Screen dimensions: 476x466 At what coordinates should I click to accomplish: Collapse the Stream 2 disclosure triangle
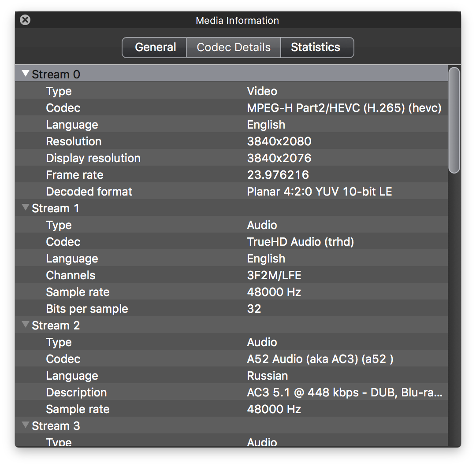click(26, 325)
